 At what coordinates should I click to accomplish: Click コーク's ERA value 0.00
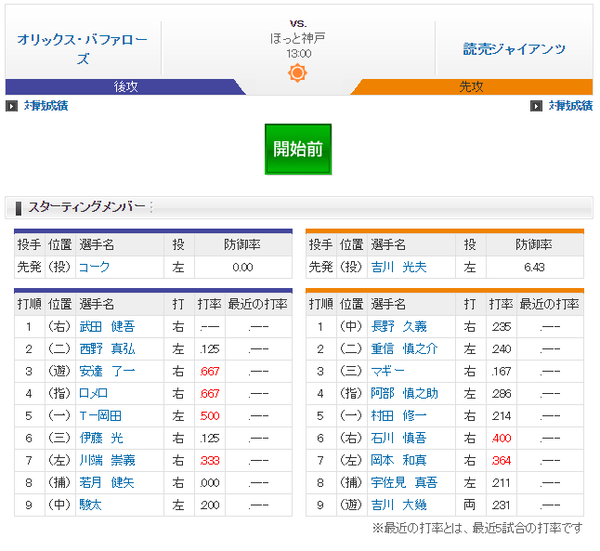[243, 267]
